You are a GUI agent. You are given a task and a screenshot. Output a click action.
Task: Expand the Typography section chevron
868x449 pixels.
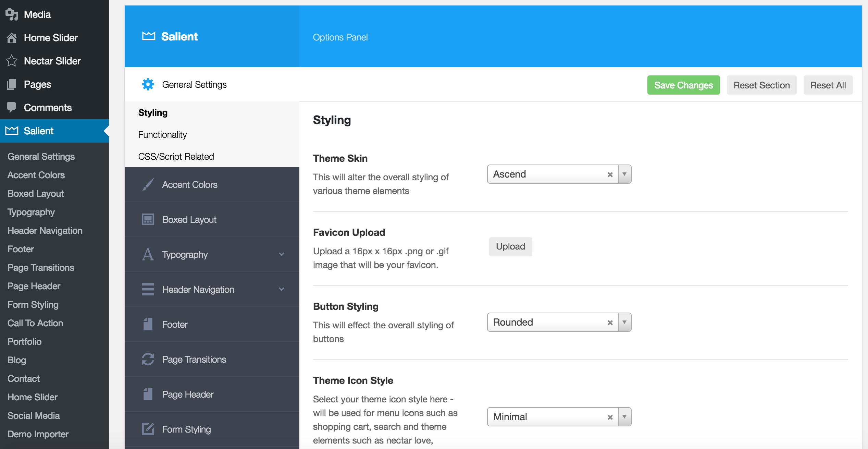(x=282, y=254)
